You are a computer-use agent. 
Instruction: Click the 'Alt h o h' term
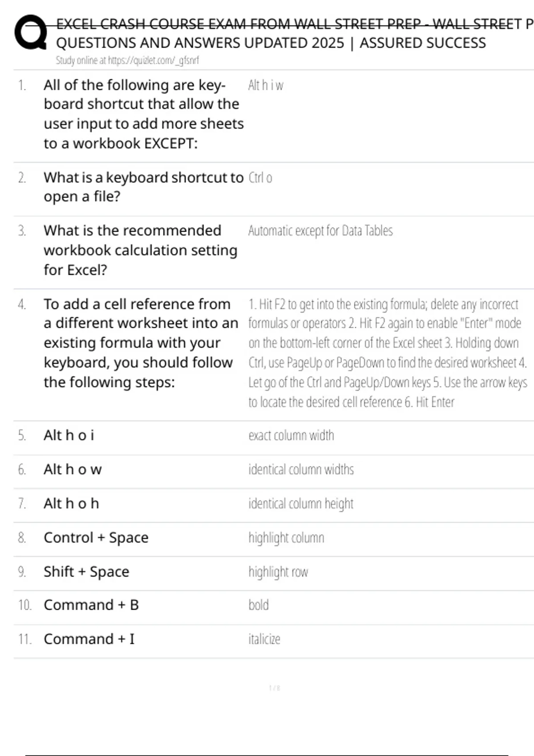pyautogui.click(x=71, y=503)
